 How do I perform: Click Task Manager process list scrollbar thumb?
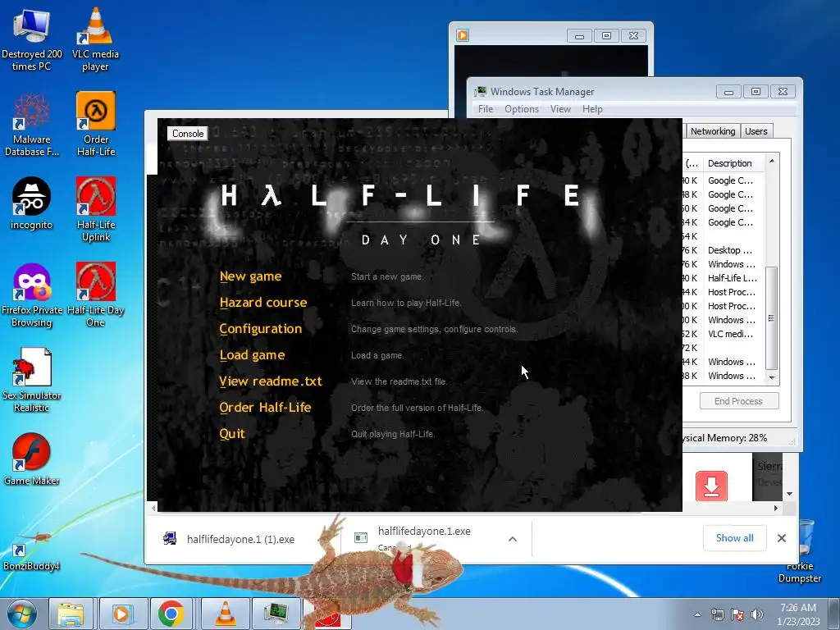click(x=771, y=318)
